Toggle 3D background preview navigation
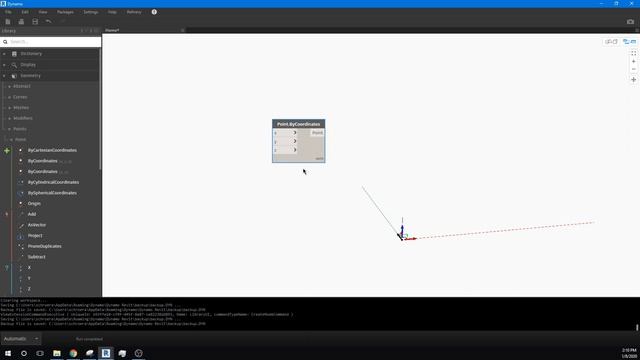This screenshot has height=360, width=640. pos(611,42)
